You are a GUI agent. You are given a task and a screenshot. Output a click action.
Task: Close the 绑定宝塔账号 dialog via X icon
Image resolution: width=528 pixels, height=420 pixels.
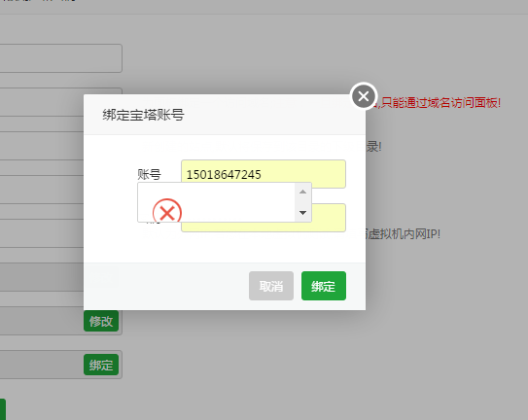pos(364,96)
